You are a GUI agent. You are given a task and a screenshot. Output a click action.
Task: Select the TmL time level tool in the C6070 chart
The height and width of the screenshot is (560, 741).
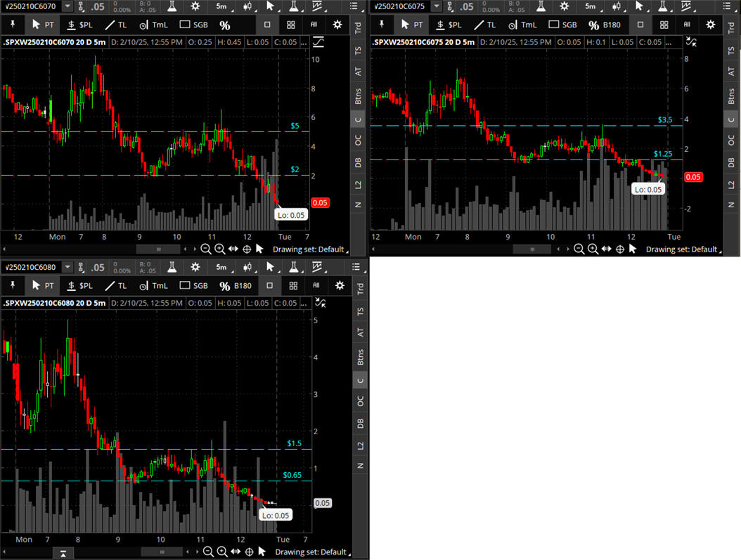[x=153, y=25]
